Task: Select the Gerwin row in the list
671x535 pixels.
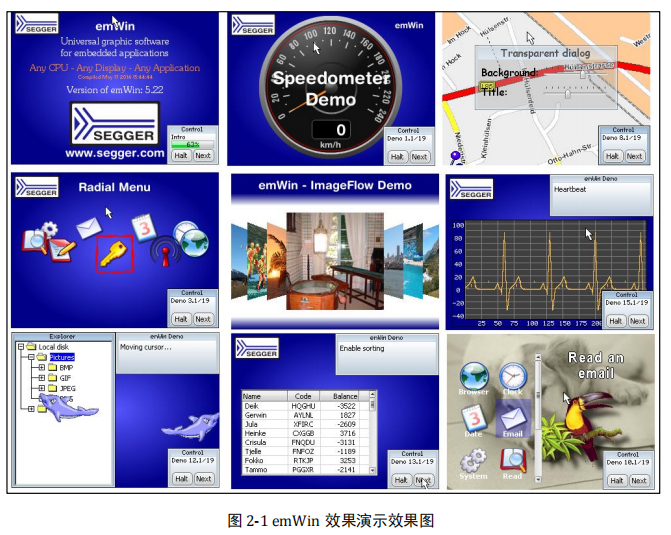Action: (x=306, y=415)
